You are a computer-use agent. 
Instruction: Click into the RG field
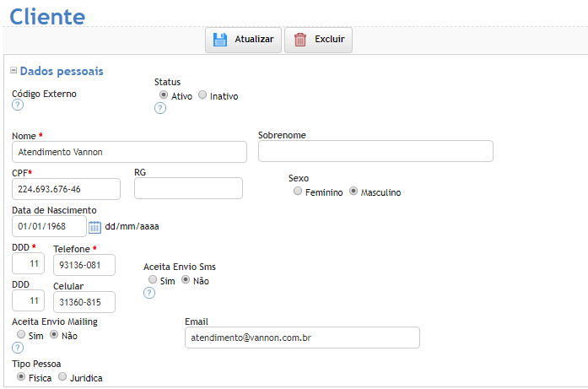tap(188, 188)
